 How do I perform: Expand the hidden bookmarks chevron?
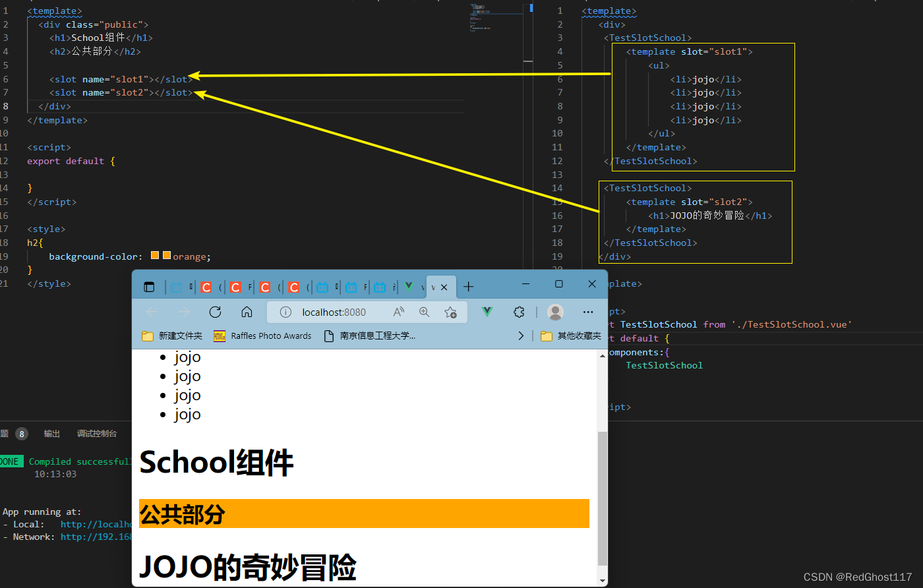521,336
